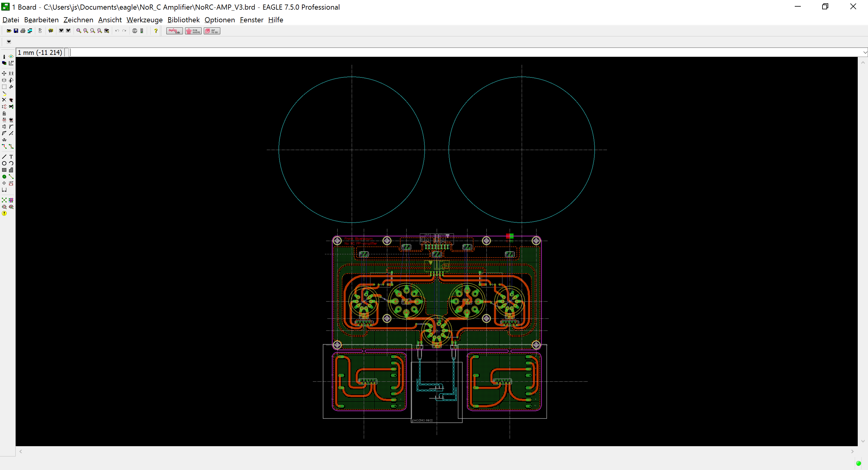Click the Zoom to fit icon

(78, 31)
